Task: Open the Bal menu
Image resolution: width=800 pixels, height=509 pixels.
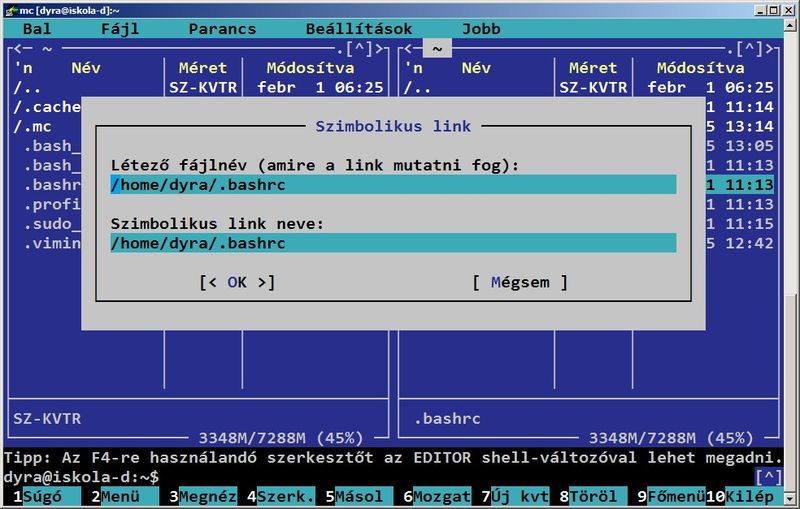Action: click(x=37, y=29)
